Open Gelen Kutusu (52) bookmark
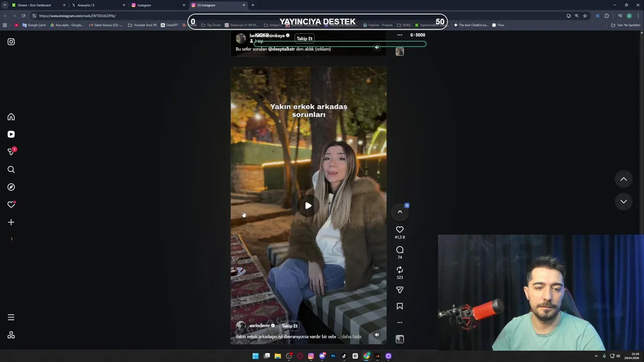Screen dimensions: 644x362 click(x=105, y=25)
